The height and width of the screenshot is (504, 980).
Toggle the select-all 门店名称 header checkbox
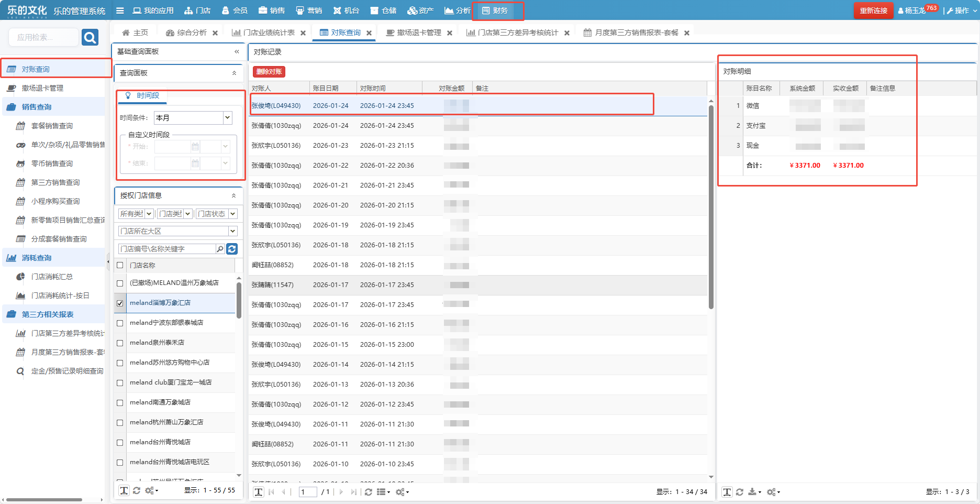click(120, 265)
